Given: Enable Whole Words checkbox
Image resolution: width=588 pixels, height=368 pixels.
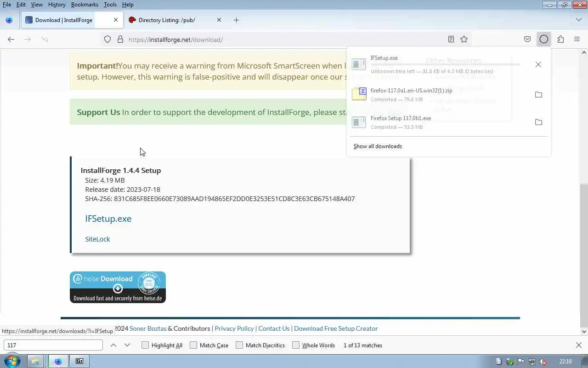Looking at the screenshot, I should click(x=296, y=345).
